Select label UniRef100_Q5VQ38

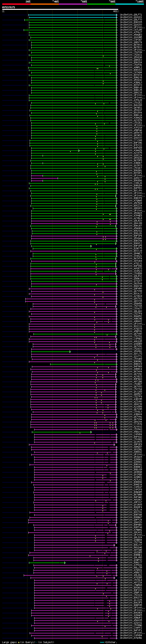point(131,158)
